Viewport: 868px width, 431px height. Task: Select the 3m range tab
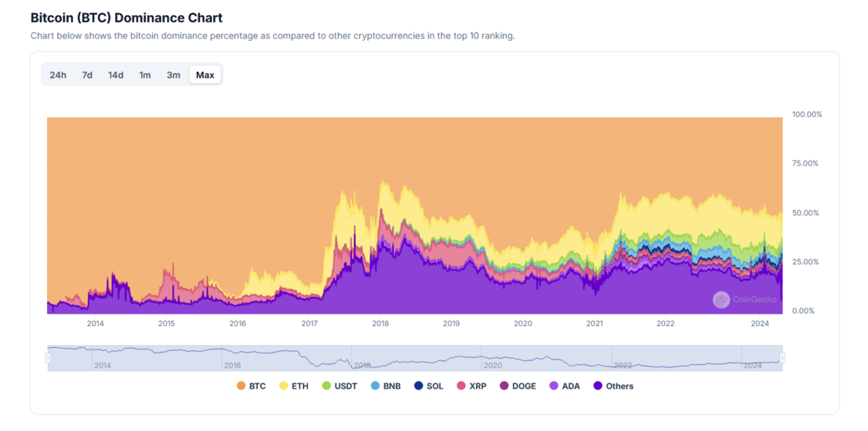[x=174, y=75]
